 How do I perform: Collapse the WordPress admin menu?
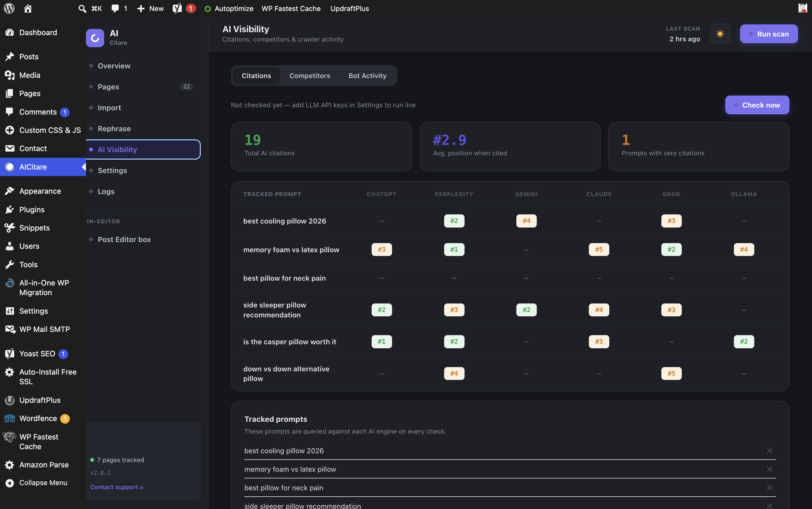(x=43, y=483)
